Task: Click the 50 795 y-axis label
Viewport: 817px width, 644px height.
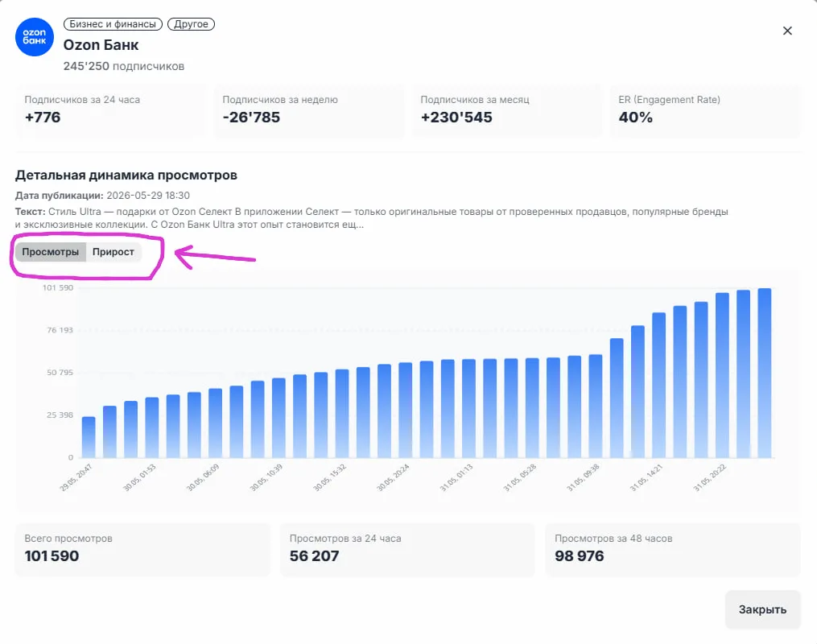Action: pos(60,373)
